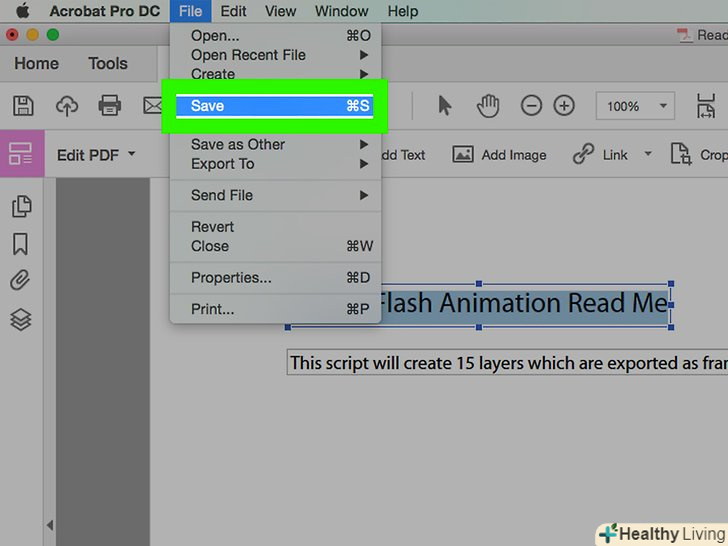
Task: Click the 'This script will create 15 layers' text box
Action: tap(508, 363)
